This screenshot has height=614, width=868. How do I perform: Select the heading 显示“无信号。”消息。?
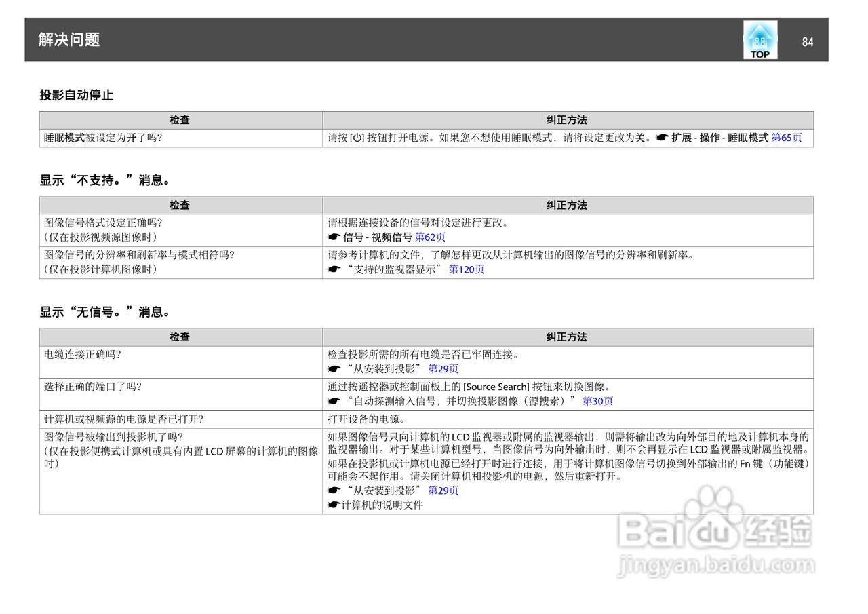[x=104, y=312]
